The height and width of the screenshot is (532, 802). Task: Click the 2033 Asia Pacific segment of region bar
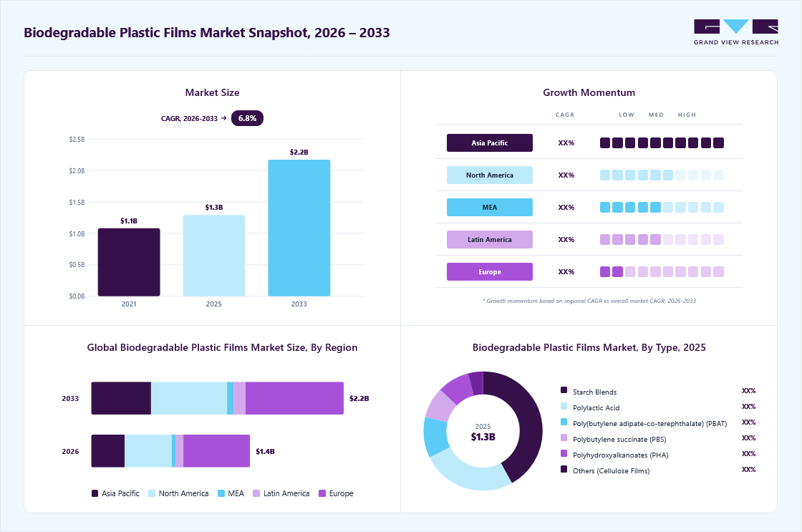(121, 398)
